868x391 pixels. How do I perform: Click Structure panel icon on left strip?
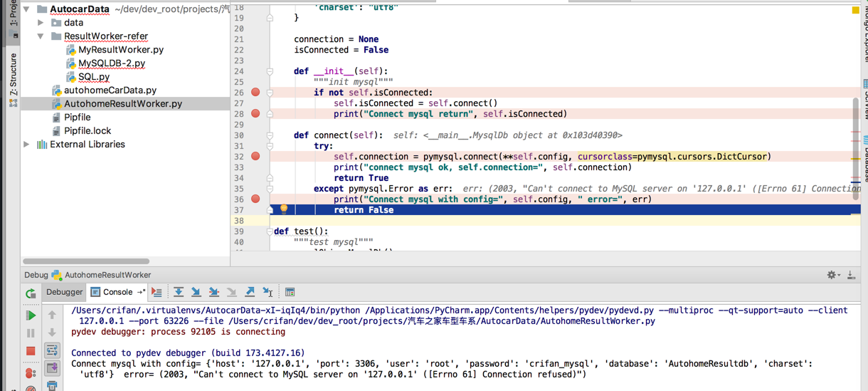pos(13,103)
